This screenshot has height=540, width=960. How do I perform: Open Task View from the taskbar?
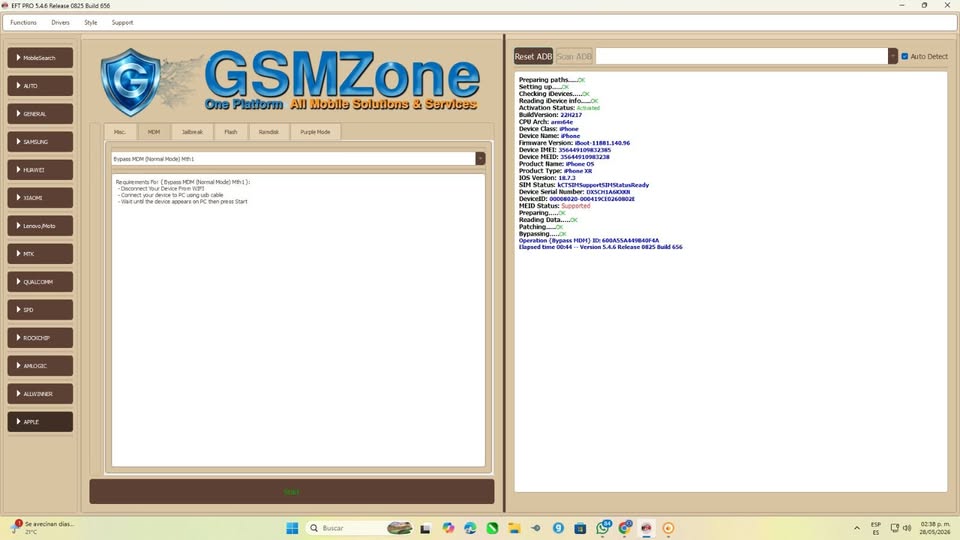425,528
